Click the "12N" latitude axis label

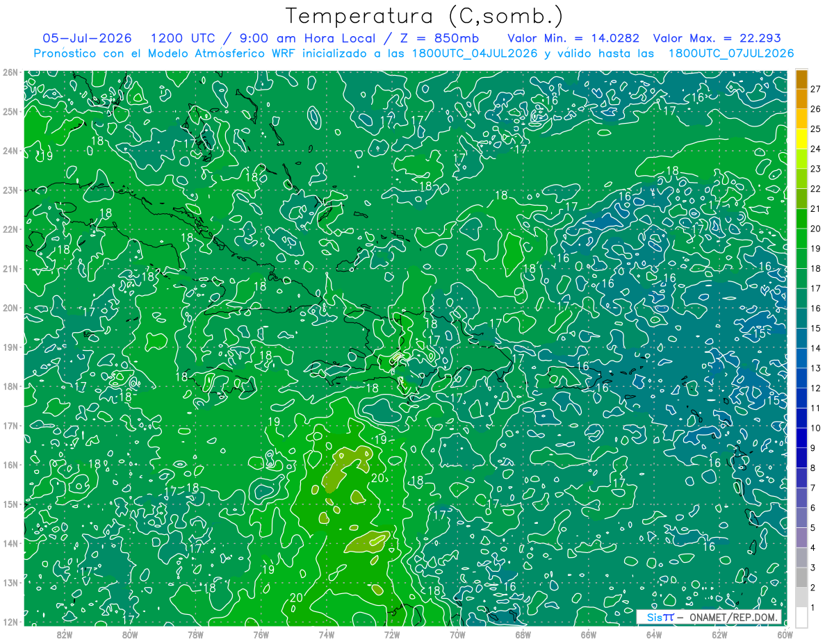[10, 622]
